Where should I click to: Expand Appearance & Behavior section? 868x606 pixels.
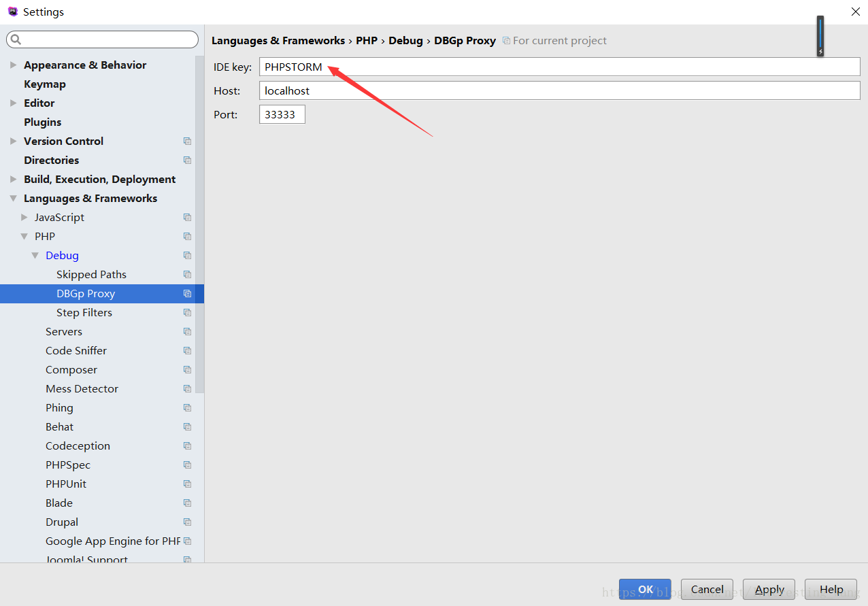point(13,65)
